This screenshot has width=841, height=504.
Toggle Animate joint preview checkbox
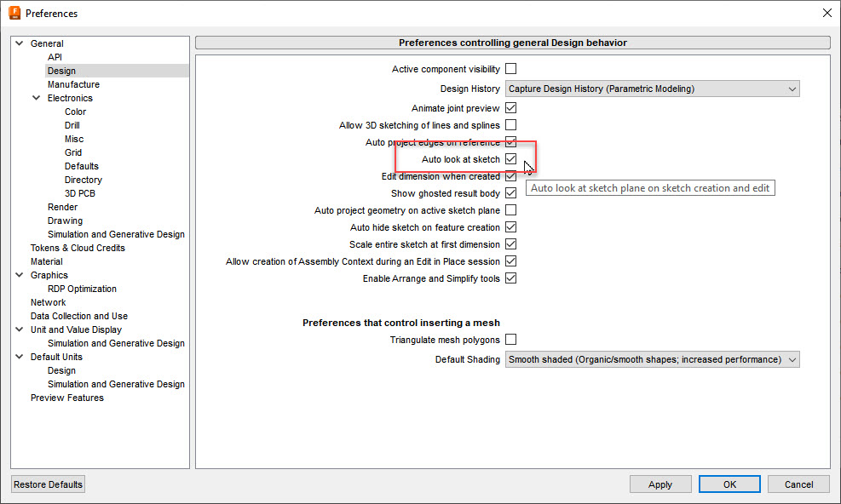tap(510, 108)
